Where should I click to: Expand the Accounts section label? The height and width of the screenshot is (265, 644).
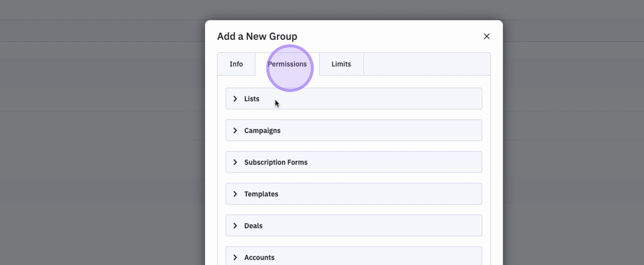pyautogui.click(x=259, y=257)
